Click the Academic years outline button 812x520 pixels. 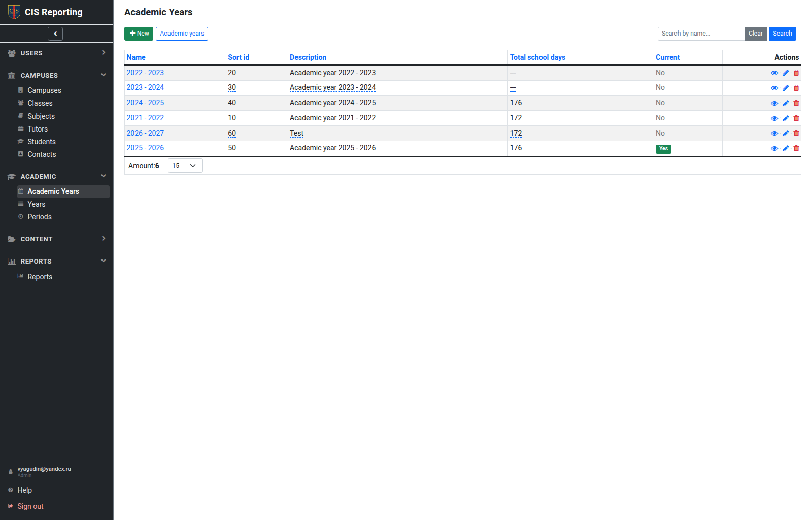tap(182, 34)
